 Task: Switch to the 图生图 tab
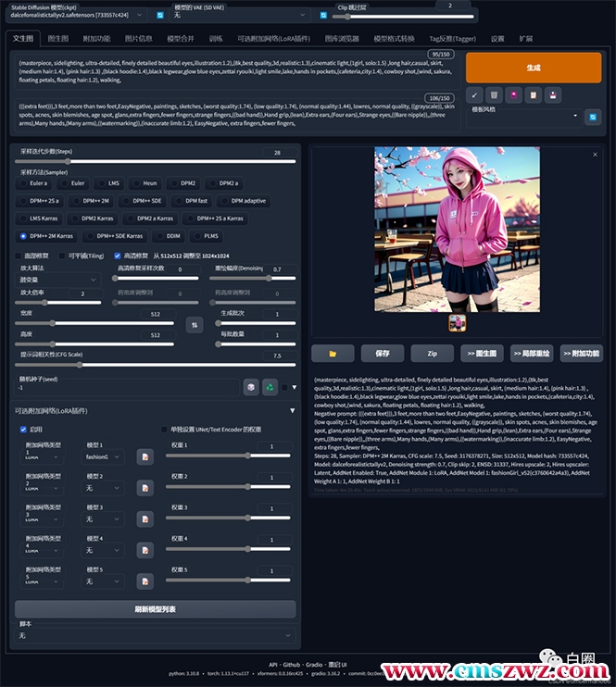tap(57, 39)
